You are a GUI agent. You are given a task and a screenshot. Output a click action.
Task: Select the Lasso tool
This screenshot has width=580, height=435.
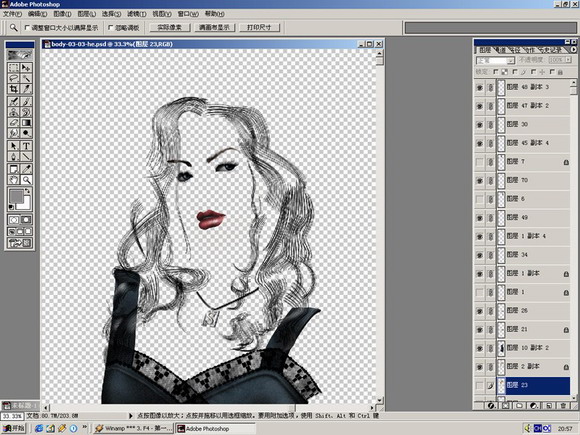[x=14, y=78]
